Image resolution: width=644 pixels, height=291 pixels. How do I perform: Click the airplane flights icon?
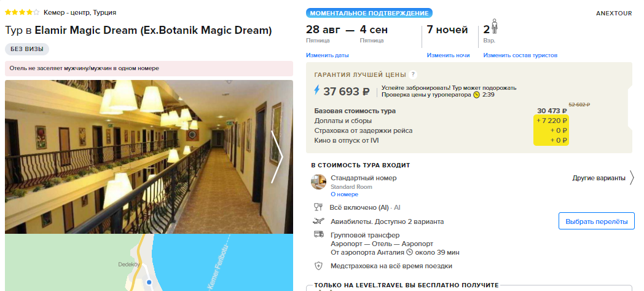[318, 221]
